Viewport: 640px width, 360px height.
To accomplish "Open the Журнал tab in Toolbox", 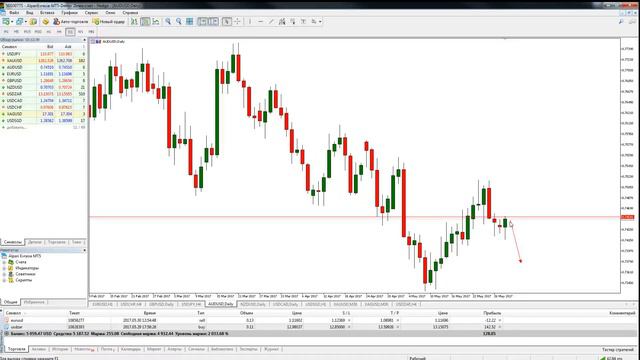I will (271, 349).
